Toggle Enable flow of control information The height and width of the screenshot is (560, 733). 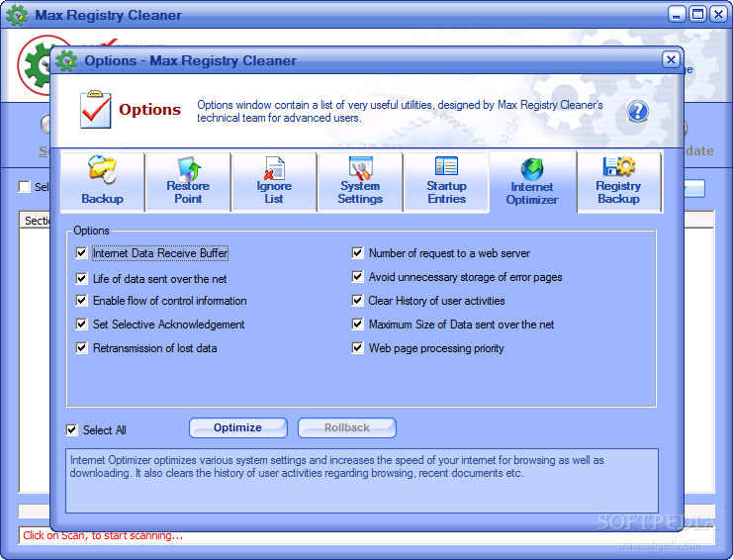point(81,300)
